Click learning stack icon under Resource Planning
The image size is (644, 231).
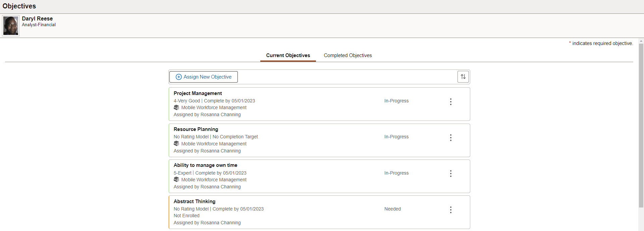pyautogui.click(x=176, y=144)
